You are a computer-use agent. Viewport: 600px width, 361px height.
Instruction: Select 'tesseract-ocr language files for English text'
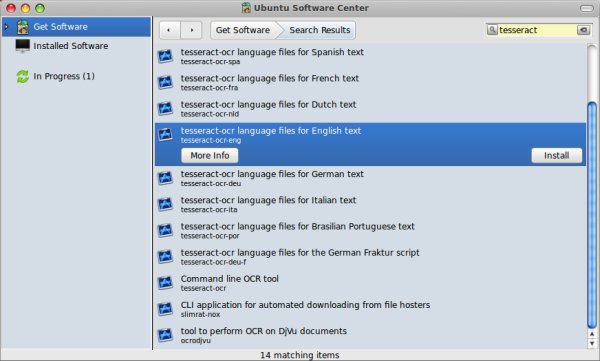(271, 131)
